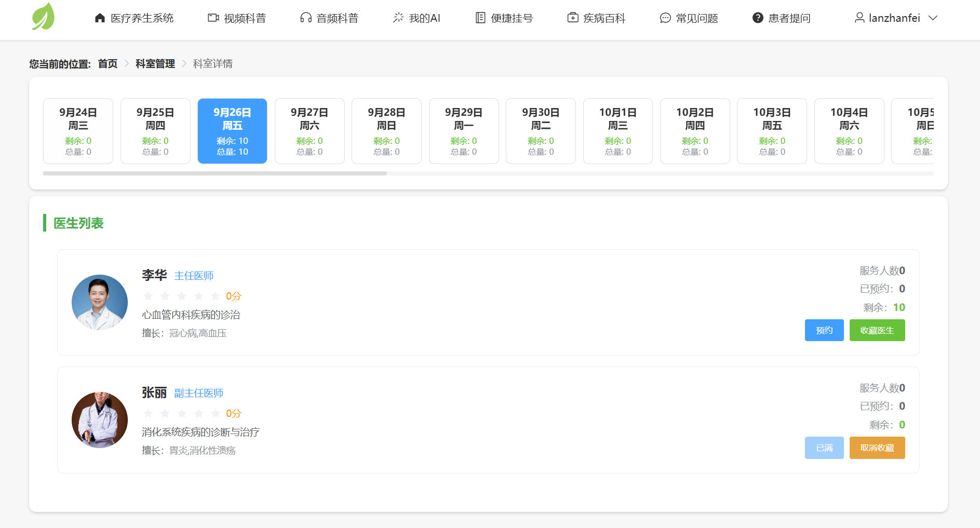This screenshot has height=528, width=980.
Task: Click 擅长: 胃炎,消化性溃疡 text
Action: click(x=189, y=451)
